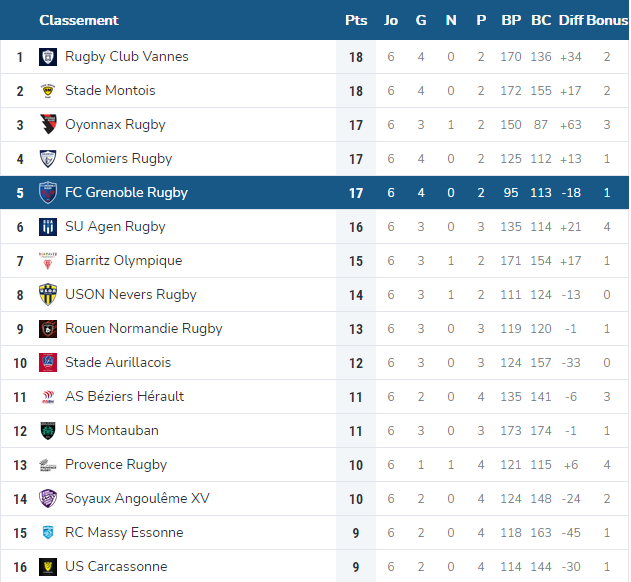Click the Soyaux Angoulême XV purple logo
The width and height of the screenshot is (631, 582).
pos(47,498)
